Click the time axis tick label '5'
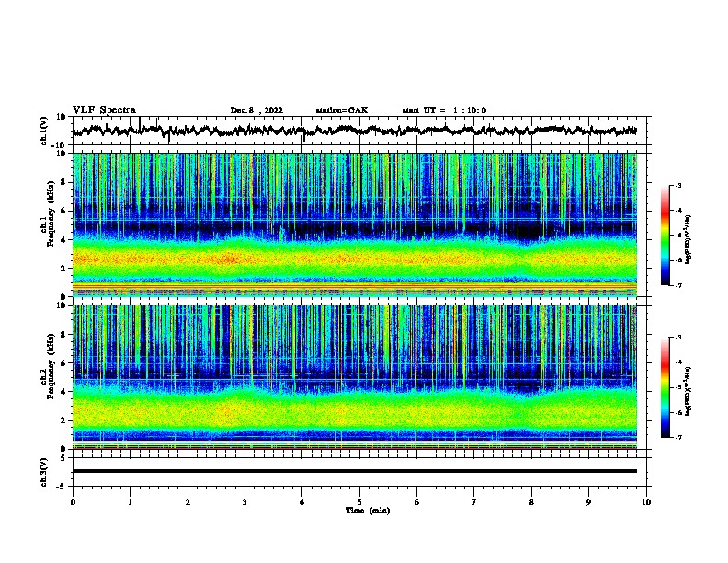This screenshot has height=563, width=728. click(359, 502)
